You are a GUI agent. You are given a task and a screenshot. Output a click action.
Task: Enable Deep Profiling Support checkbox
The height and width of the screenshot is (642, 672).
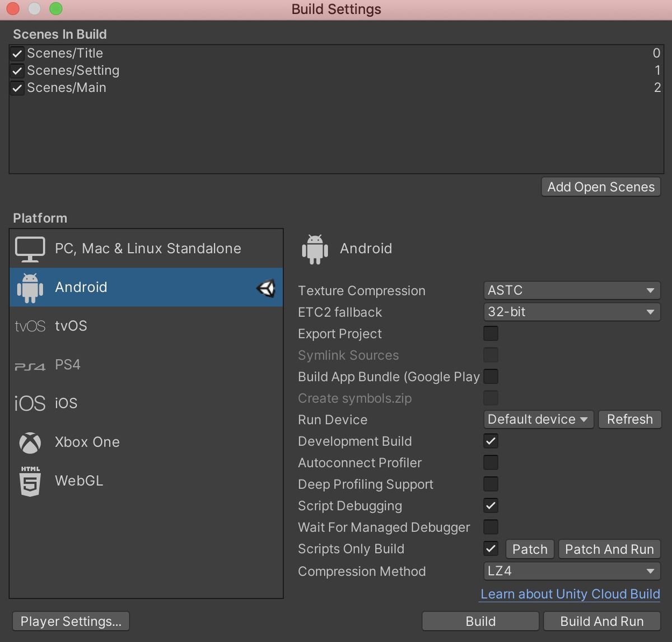(491, 483)
